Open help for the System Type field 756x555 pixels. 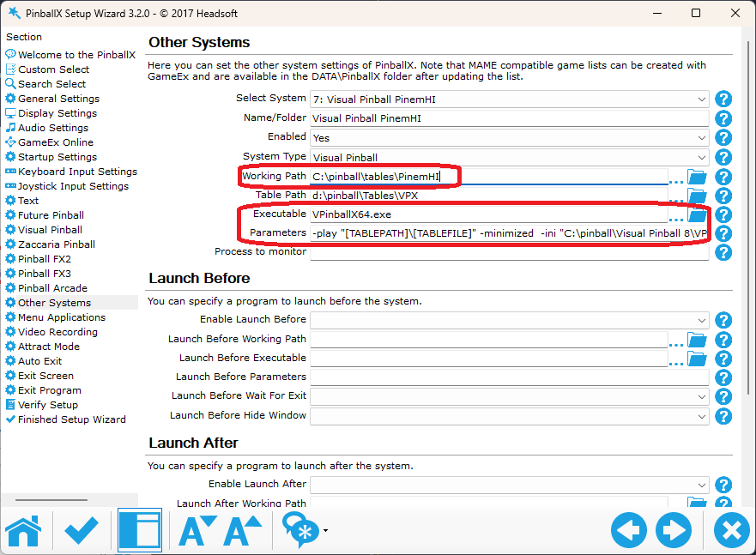[x=723, y=157]
